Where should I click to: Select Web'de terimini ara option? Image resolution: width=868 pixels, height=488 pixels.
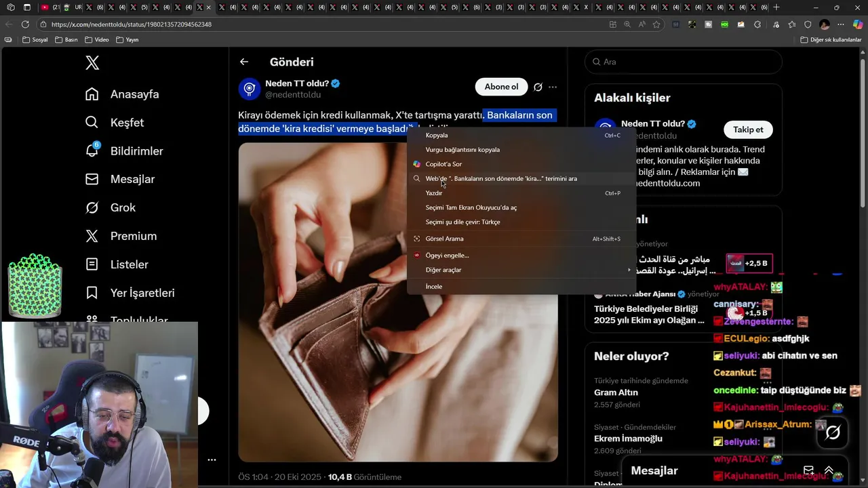tap(521, 179)
